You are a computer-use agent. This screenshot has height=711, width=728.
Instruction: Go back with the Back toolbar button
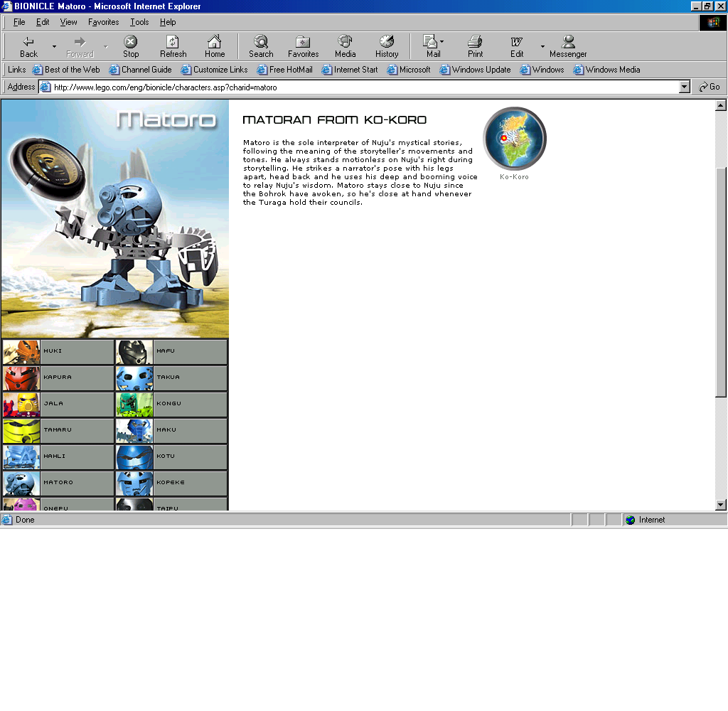coord(28,46)
